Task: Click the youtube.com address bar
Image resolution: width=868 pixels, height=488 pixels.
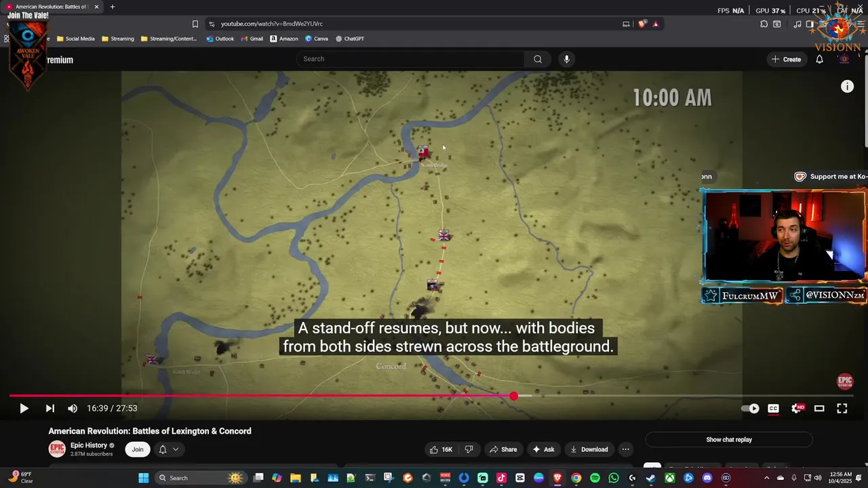Action: point(414,24)
